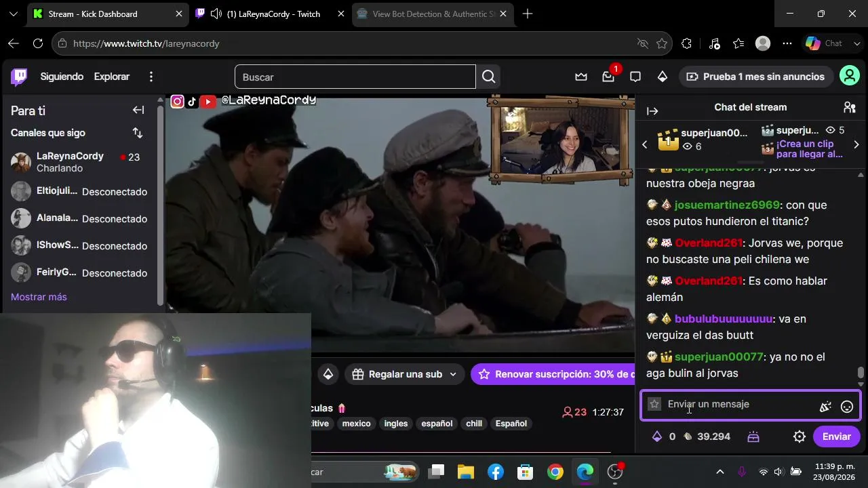Open the Edge profile avatar
868x488 pixels.
763,43
